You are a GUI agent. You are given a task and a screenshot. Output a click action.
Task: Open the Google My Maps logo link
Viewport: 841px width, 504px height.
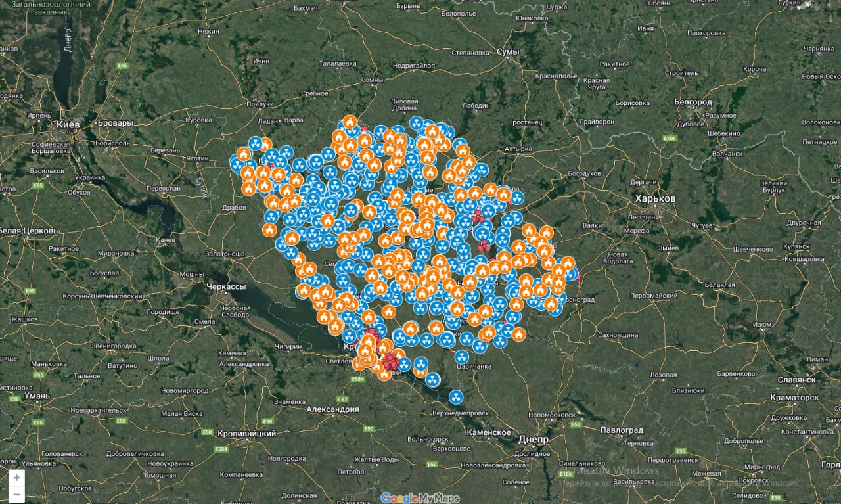(x=420, y=498)
